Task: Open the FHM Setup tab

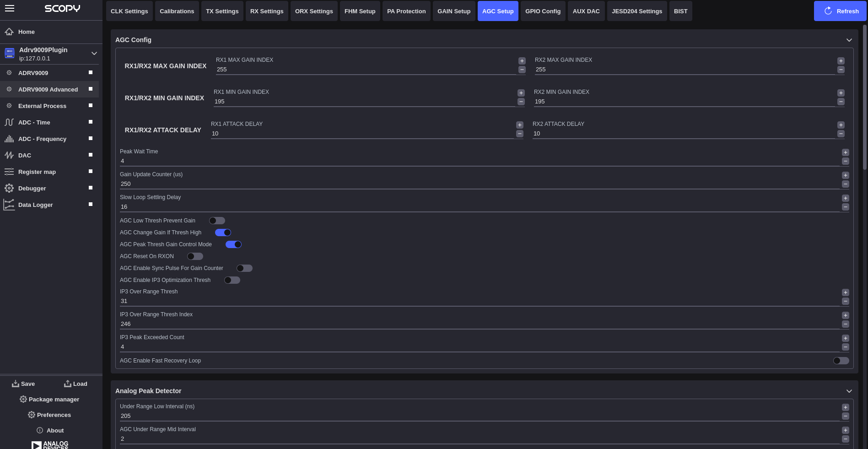Action: [360, 11]
